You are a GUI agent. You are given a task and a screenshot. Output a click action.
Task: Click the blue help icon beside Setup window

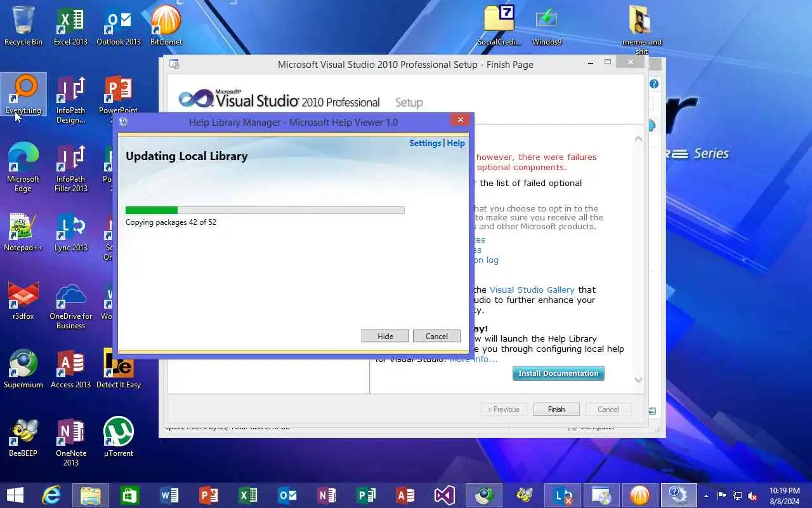point(653,84)
